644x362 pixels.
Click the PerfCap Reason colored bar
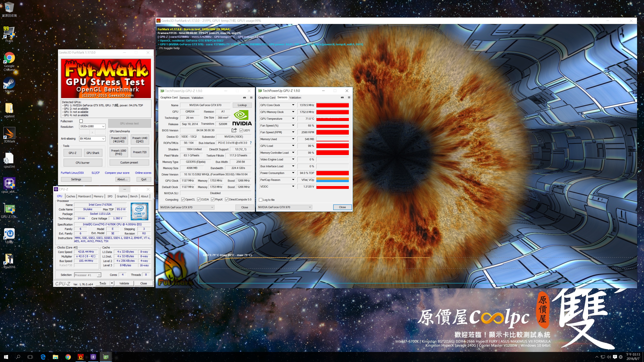coord(333,180)
